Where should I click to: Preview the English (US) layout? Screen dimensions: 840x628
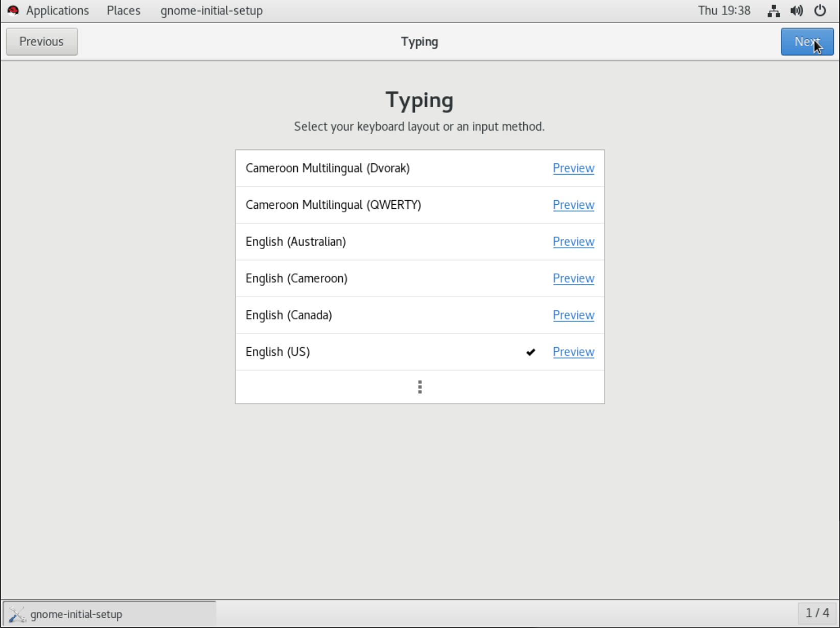coord(573,352)
